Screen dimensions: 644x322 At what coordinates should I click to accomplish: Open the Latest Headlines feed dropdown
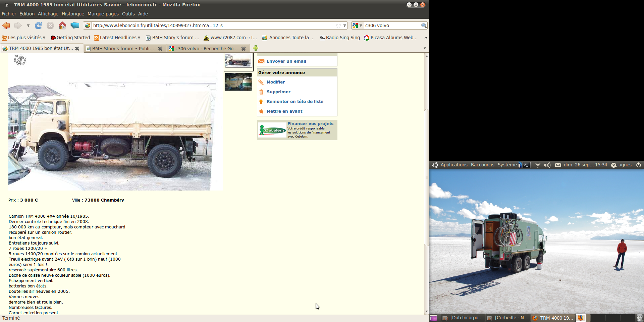pyautogui.click(x=117, y=38)
